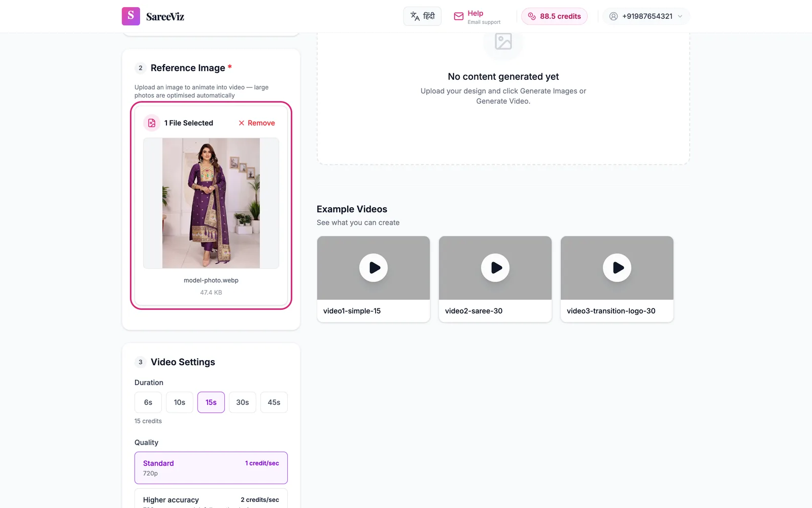This screenshot has height=508, width=812.
Task: Expand the +91987654321 account dropdown chevron
Action: (680, 16)
